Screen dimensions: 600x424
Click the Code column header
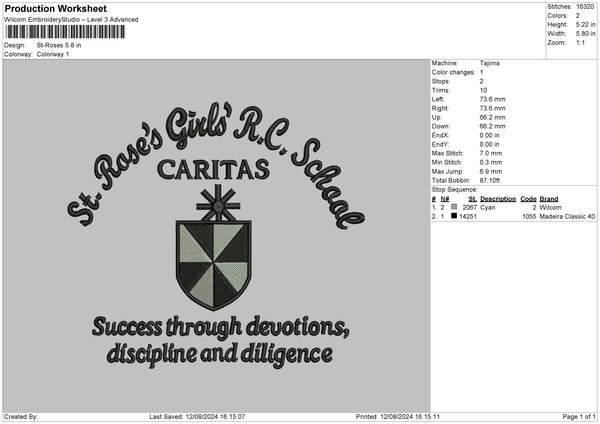click(528, 199)
